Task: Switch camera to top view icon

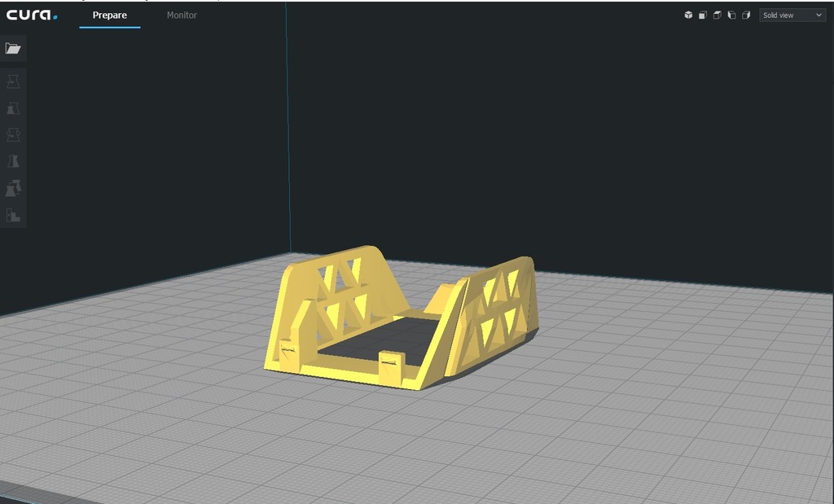Action: tap(717, 15)
